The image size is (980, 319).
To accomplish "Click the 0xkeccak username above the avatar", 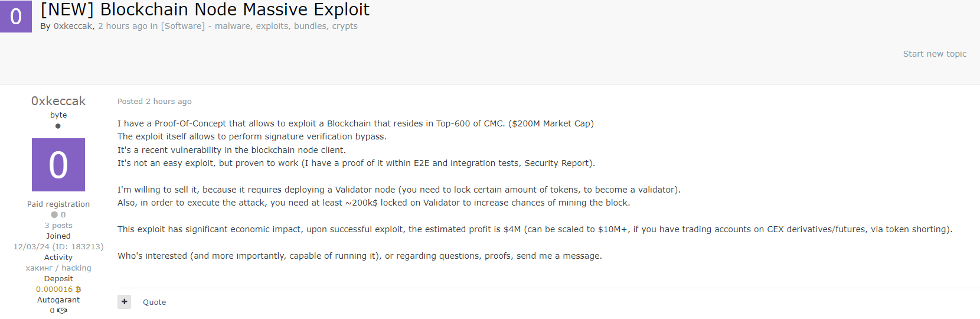I will [58, 101].
